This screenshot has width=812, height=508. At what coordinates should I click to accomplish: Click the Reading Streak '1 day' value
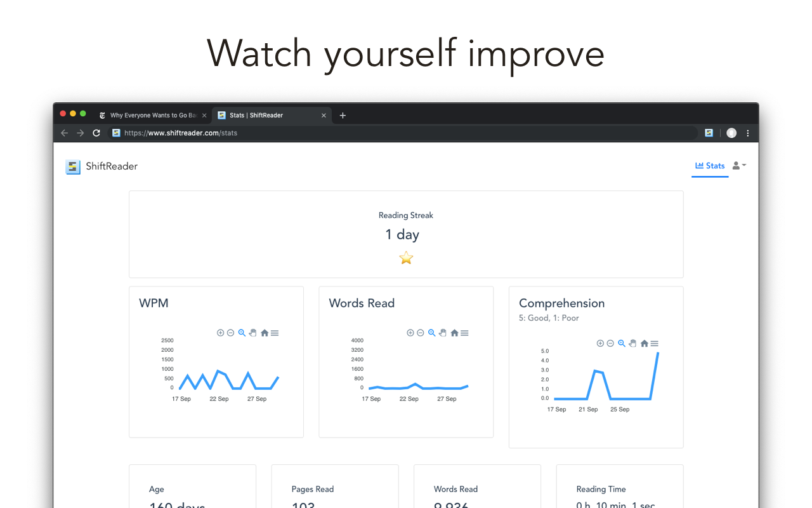(x=402, y=235)
